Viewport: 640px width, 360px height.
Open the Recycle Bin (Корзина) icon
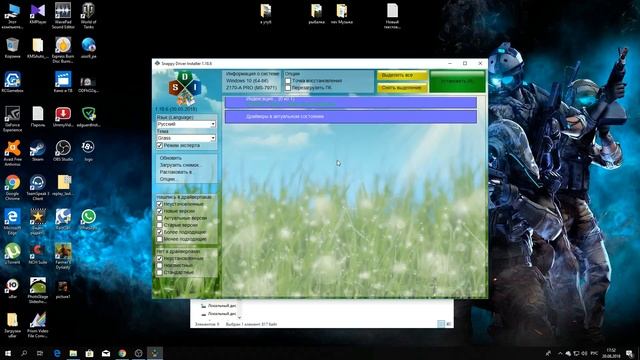pyautogui.click(x=13, y=49)
